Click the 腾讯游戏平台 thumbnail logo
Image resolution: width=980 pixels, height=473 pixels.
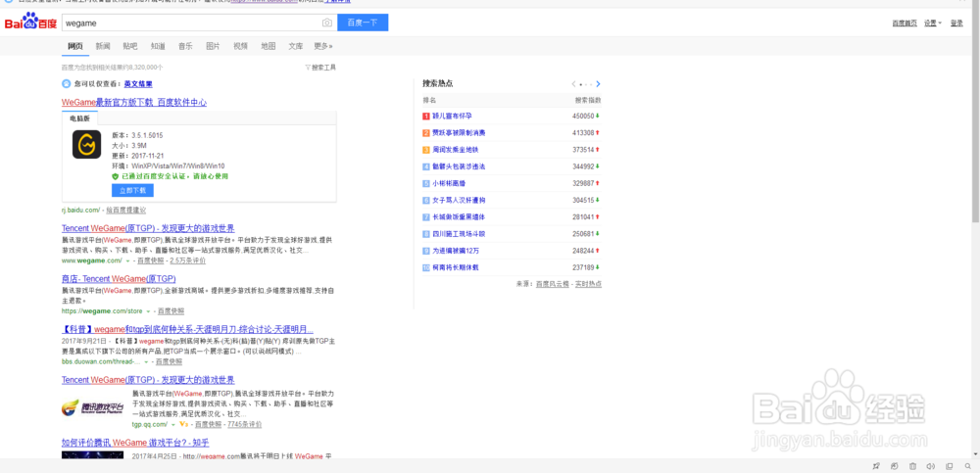coord(92,407)
